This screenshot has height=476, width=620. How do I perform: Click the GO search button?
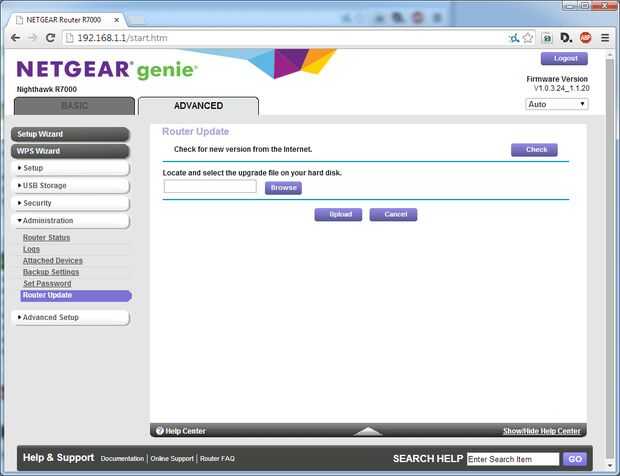coord(575,459)
